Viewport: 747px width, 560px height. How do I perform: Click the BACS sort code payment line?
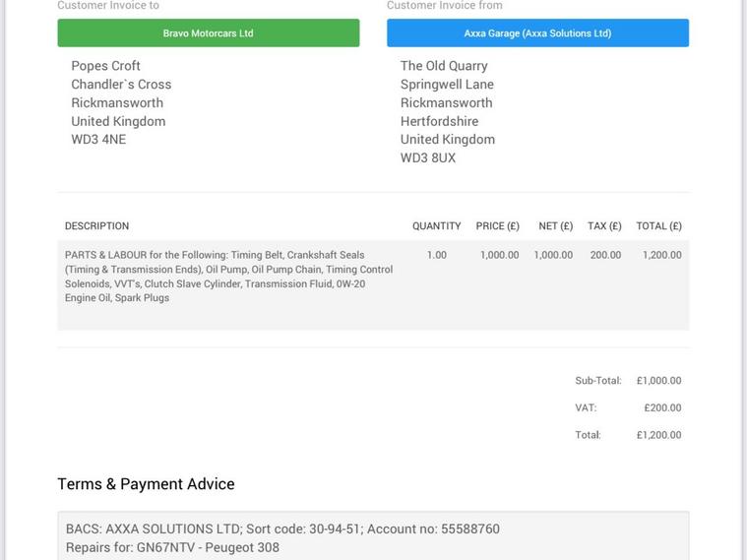pyautogui.click(x=282, y=529)
